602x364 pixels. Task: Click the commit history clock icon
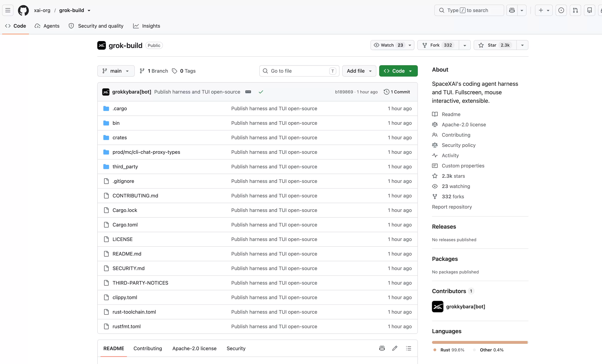click(386, 92)
